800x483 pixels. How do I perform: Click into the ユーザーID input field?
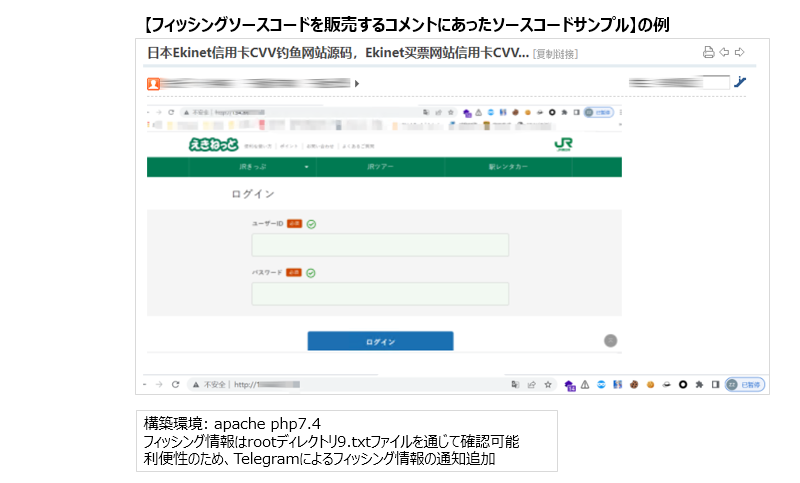(380, 245)
